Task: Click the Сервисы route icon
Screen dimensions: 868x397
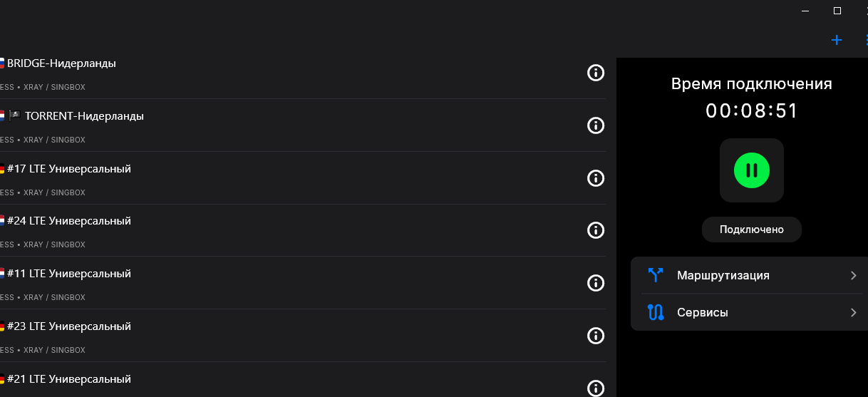Action: point(656,312)
